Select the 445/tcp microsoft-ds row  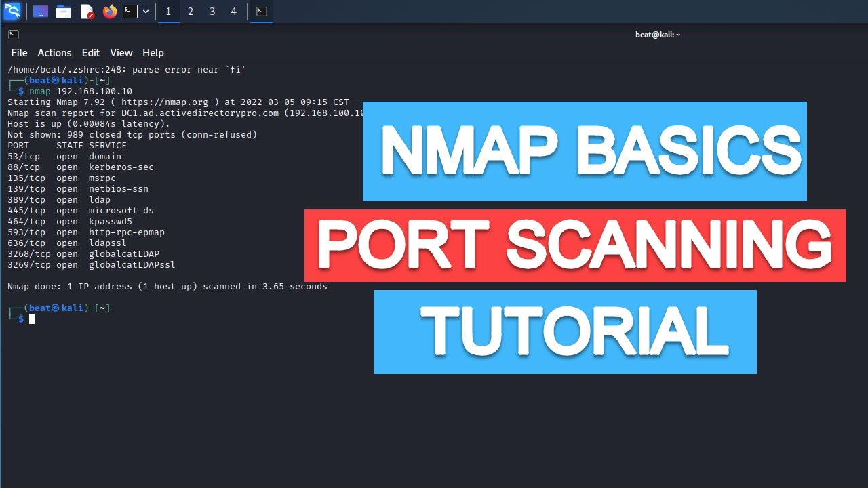[81, 211]
